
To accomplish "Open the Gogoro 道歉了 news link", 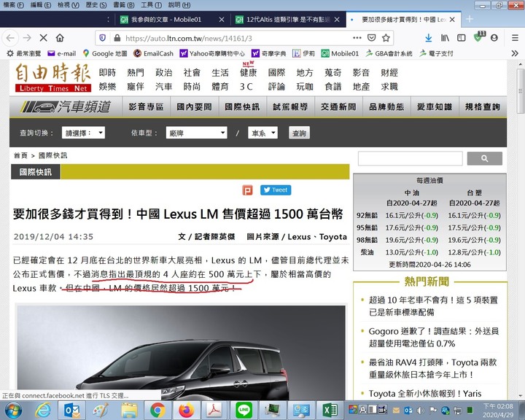I will [433, 338].
